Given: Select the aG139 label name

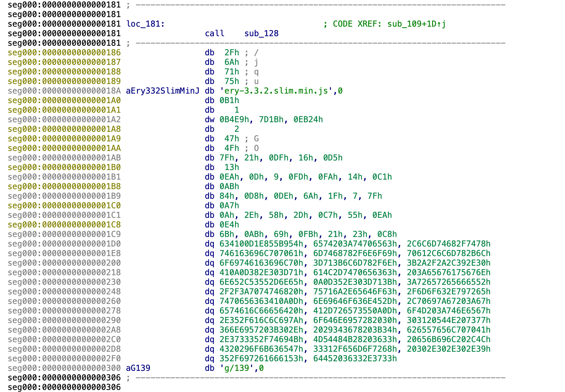Looking at the screenshot, I should click(138, 368).
